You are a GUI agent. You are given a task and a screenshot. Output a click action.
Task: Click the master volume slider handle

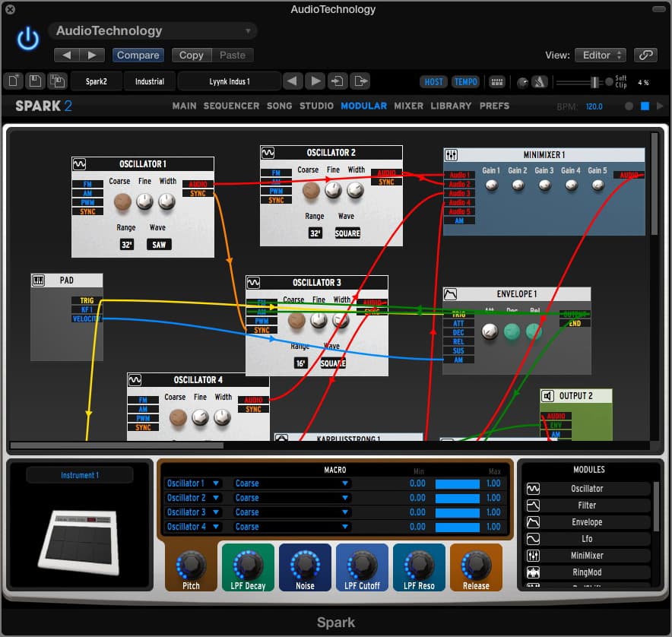(594, 82)
